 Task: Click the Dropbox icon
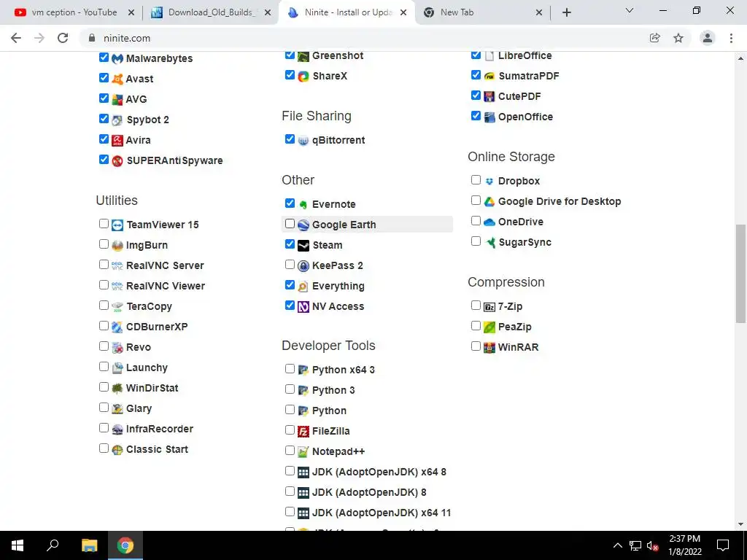[489, 182]
